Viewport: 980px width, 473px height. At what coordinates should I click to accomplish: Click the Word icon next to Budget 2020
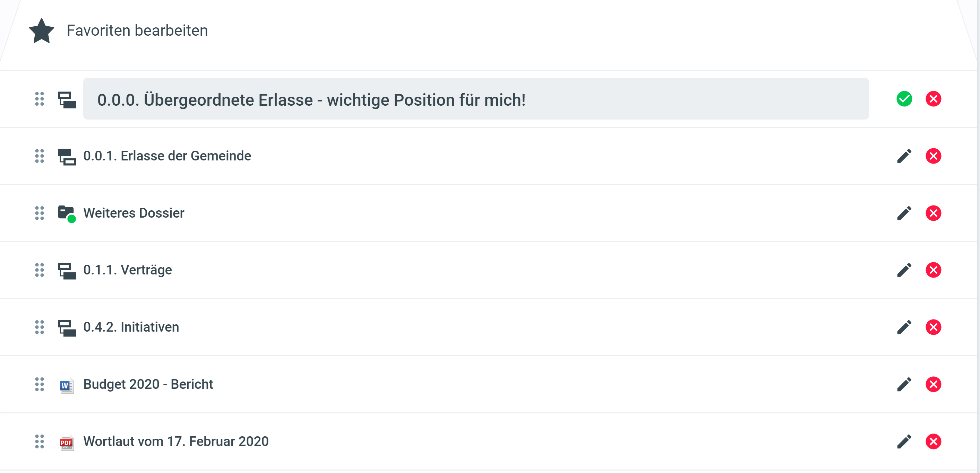[67, 386]
